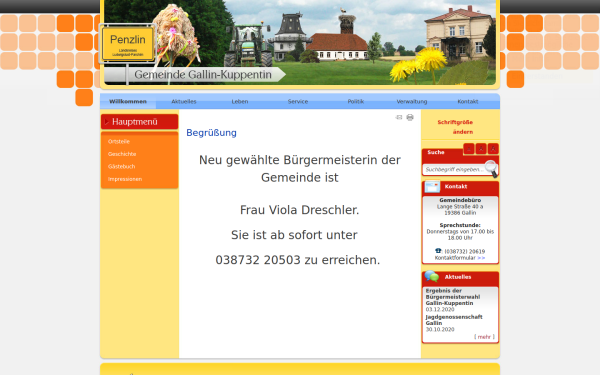Open the Kontakt navigation tab
The width and height of the screenshot is (600, 375).
[468, 101]
